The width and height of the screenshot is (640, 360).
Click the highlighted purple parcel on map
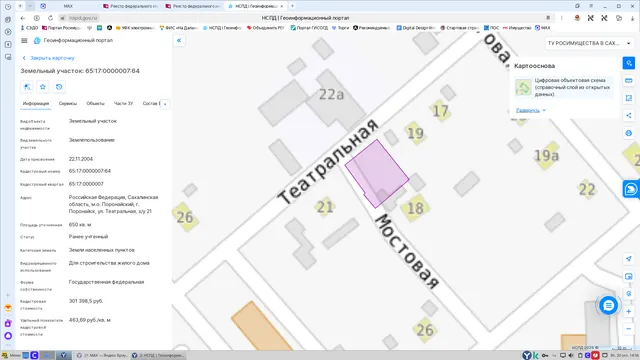377,173
